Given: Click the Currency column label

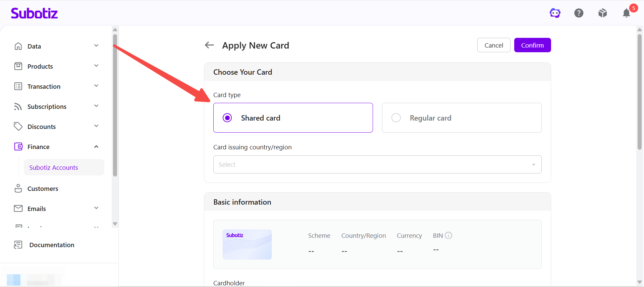Looking at the screenshot, I should (x=410, y=236).
